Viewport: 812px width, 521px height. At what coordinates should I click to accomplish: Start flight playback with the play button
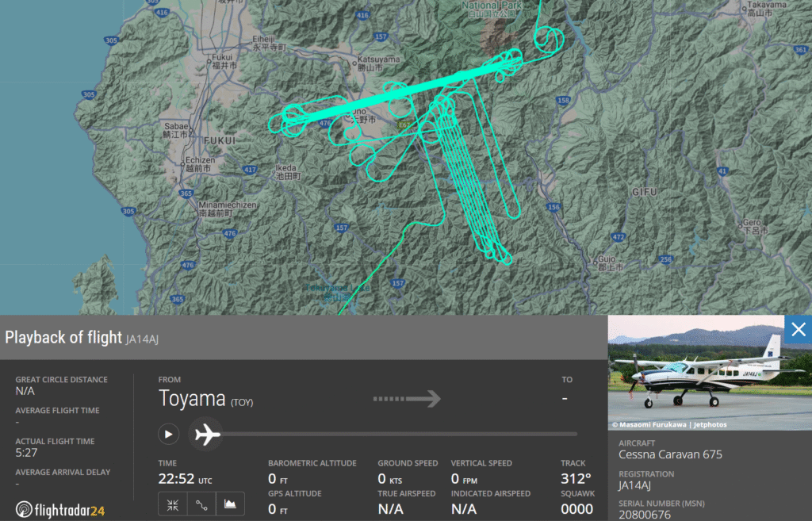(x=168, y=434)
